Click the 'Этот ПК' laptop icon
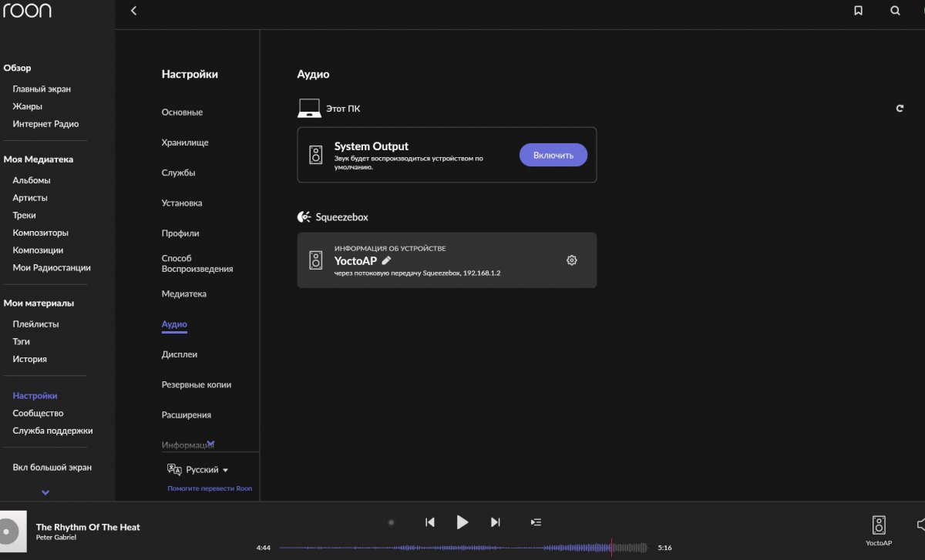This screenshot has height=560, width=925. pos(309,109)
